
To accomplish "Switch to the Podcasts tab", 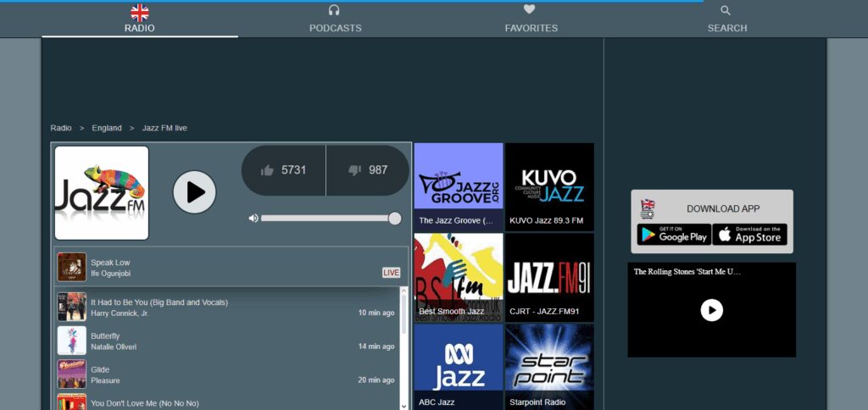I will [335, 19].
